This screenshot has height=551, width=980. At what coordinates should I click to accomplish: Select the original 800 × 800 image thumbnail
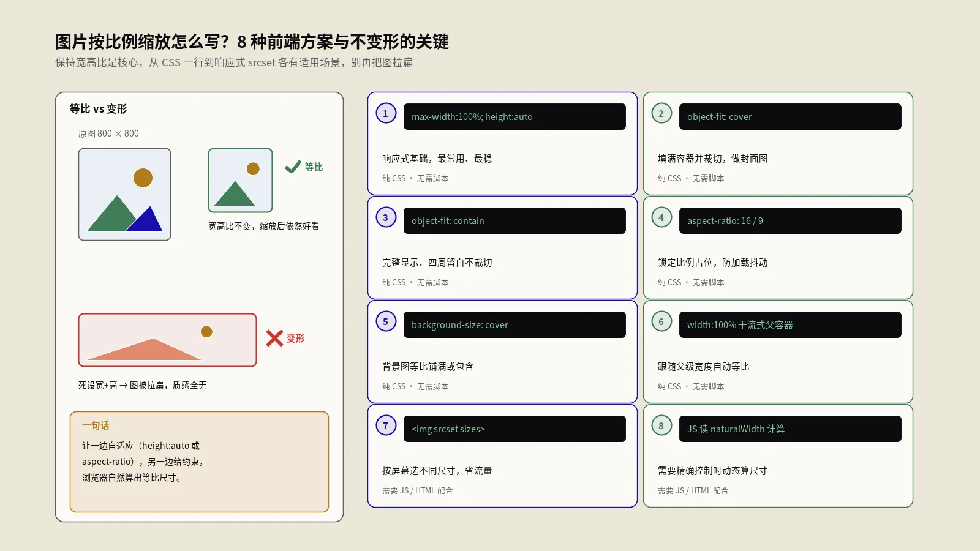tap(124, 194)
